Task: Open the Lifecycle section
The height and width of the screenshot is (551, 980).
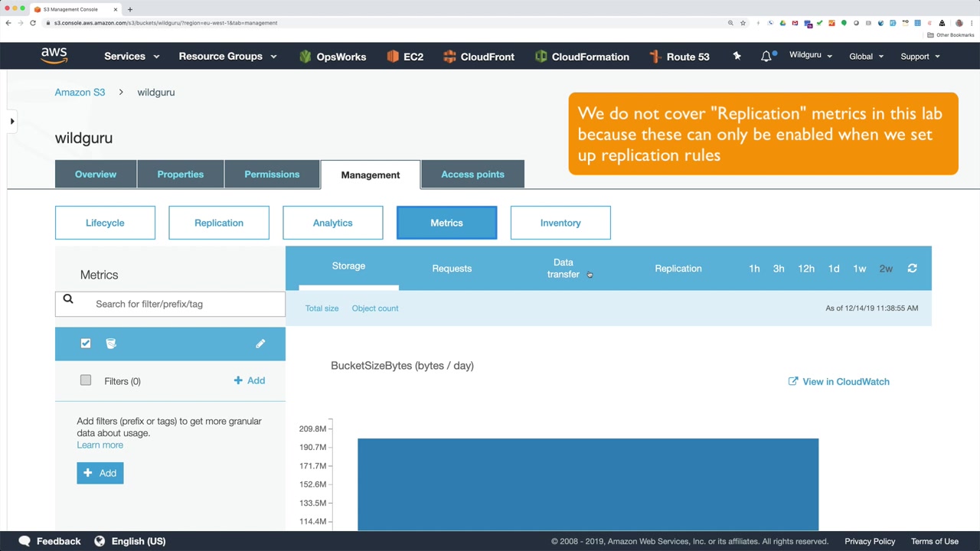Action: click(105, 223)
